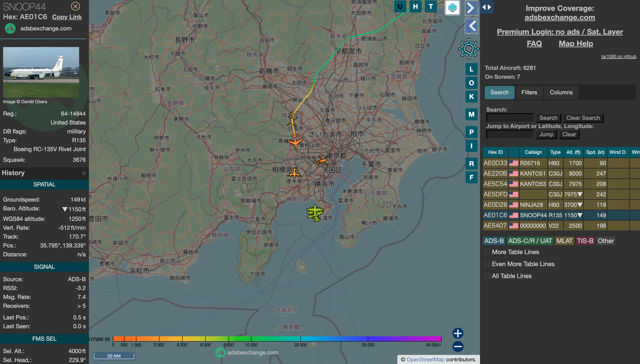
Task: Click the orange plane near Sagamihara
Action: (294, 173)
